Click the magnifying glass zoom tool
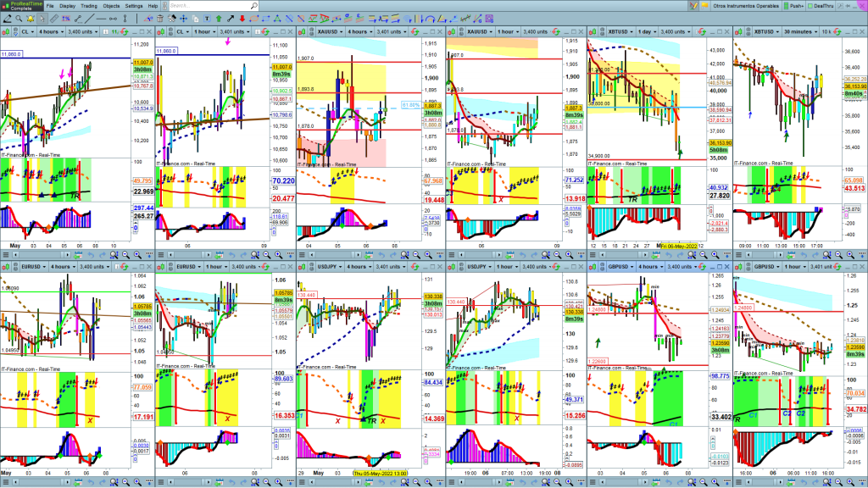 click(19, 19)
